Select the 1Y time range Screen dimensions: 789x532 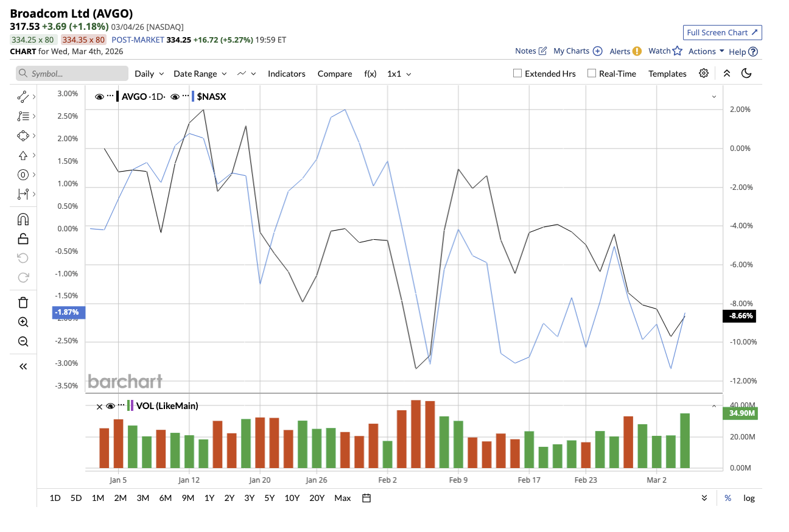pyautogui.click(x=209, y=498)
